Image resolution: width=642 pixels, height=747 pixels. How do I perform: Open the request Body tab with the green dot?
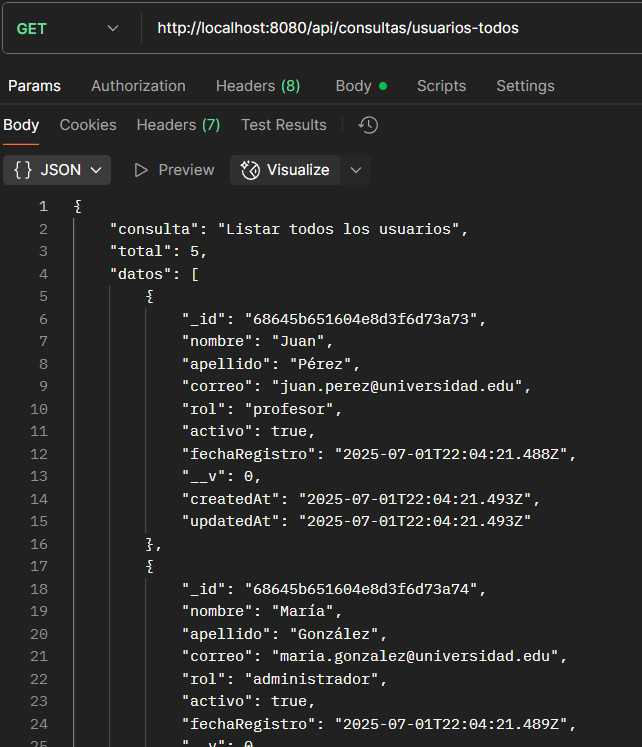(361, 86)
